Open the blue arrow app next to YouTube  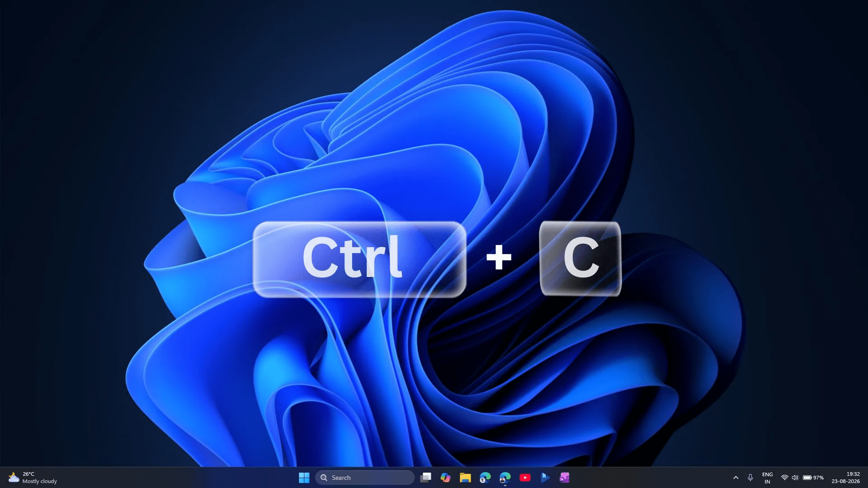click(545, 478)
